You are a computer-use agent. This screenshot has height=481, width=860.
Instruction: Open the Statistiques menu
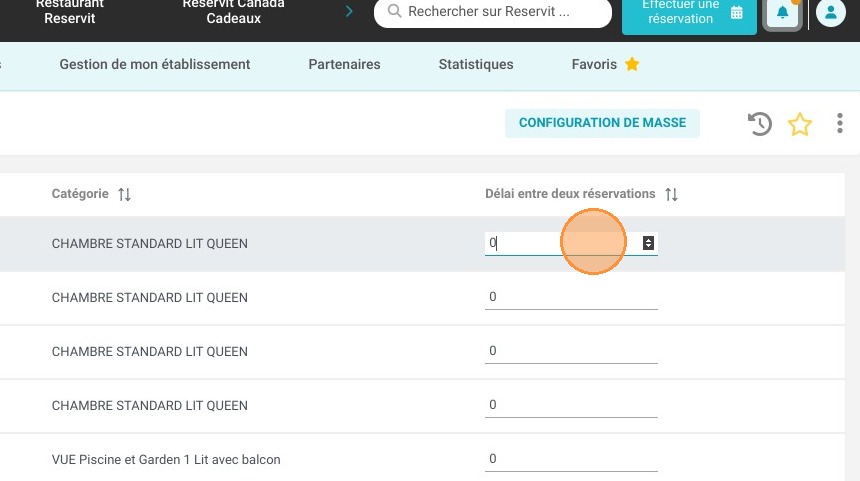coord(476,65)
